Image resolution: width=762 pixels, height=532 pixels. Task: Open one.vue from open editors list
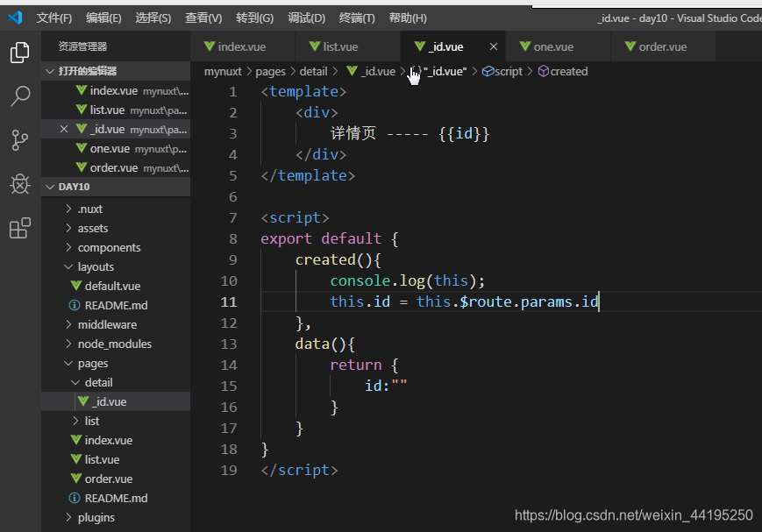116,148
